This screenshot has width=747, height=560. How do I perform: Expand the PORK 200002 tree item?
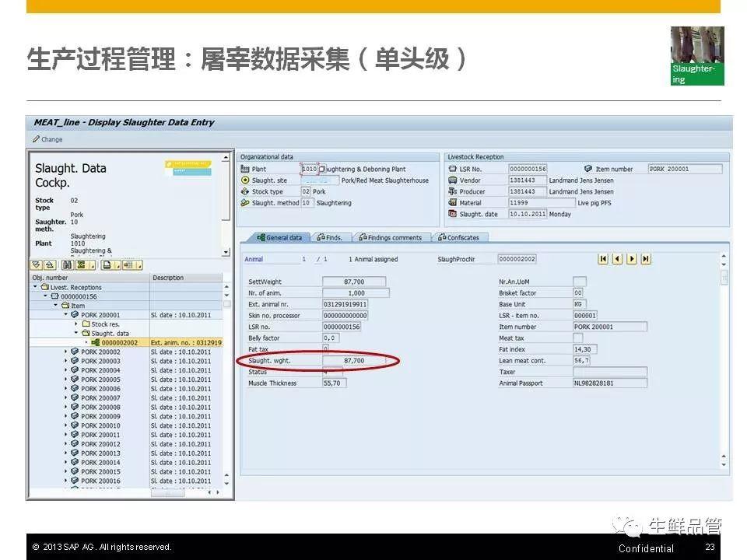tap(66, 352)
